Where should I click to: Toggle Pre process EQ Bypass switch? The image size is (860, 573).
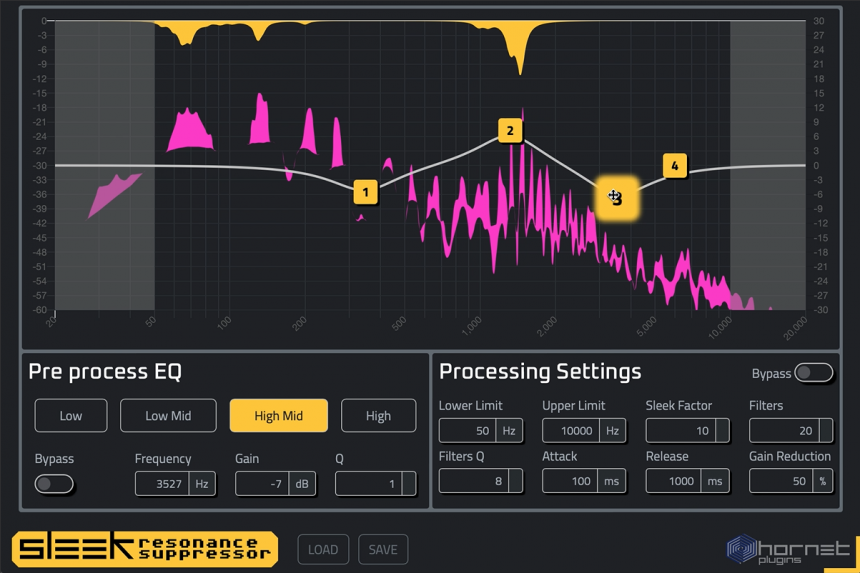[x=54, y=484]
